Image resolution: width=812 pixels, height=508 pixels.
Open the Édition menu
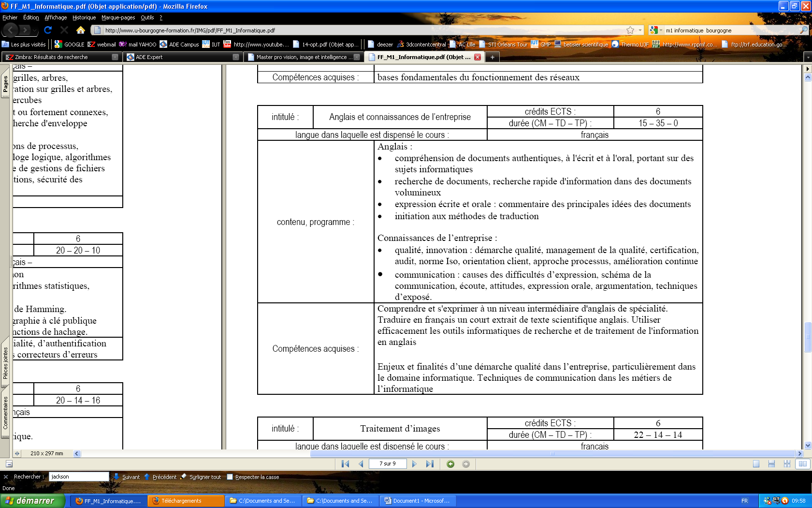pyautogui.click(x=31, y=17)
